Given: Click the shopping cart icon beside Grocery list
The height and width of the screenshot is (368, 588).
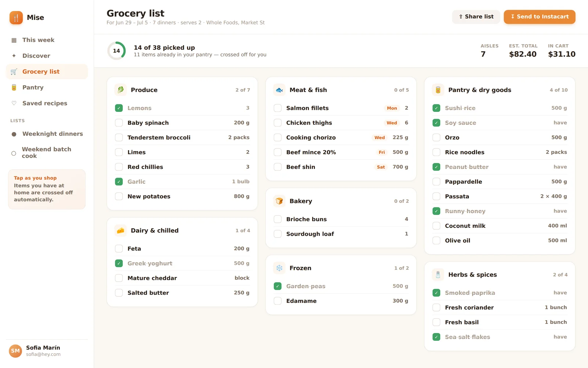Looking at the screenshot, I should (x=14, y=72).
